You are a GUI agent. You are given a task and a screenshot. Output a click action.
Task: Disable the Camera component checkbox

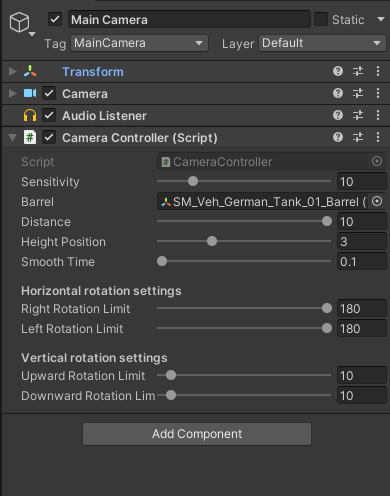[49, 93]
